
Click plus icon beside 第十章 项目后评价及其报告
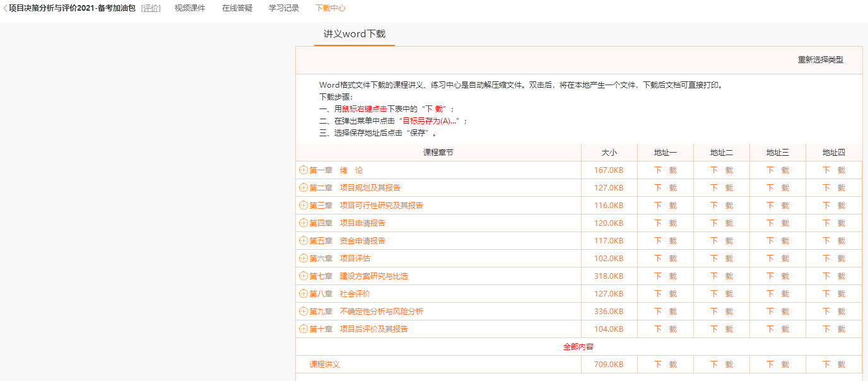tap(303, 329)
